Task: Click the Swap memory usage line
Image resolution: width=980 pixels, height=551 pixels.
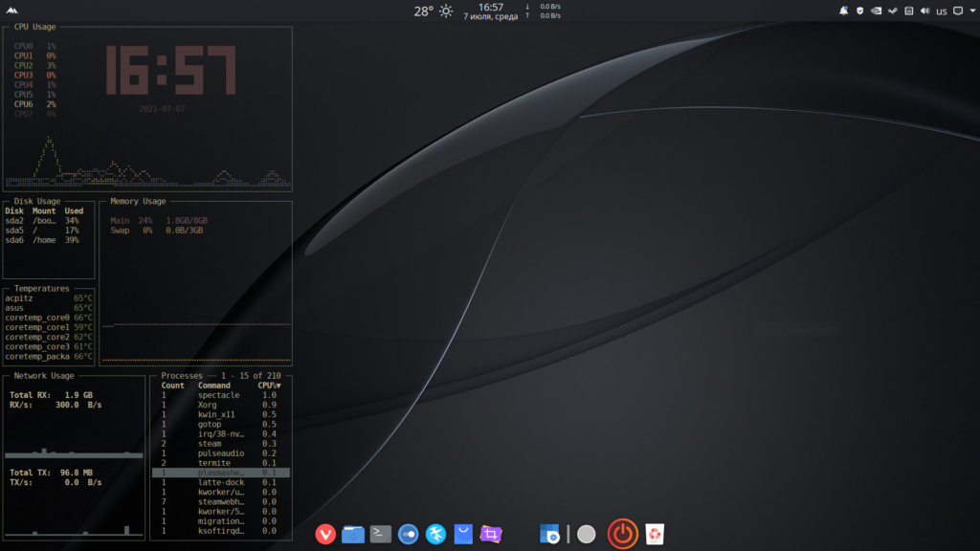Action: pyautogui.click(x=157, y=231)
